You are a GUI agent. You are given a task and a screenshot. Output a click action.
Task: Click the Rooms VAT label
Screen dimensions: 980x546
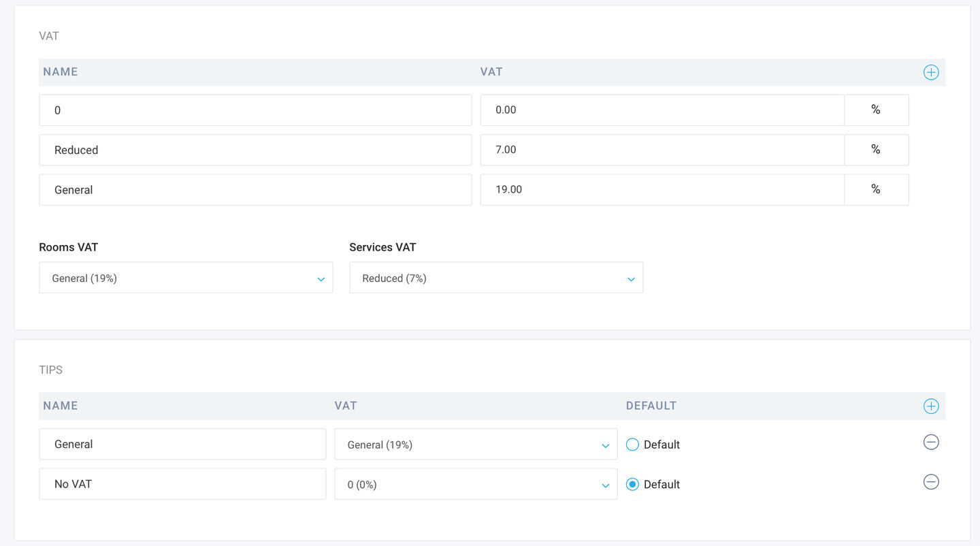pos(68,247)
